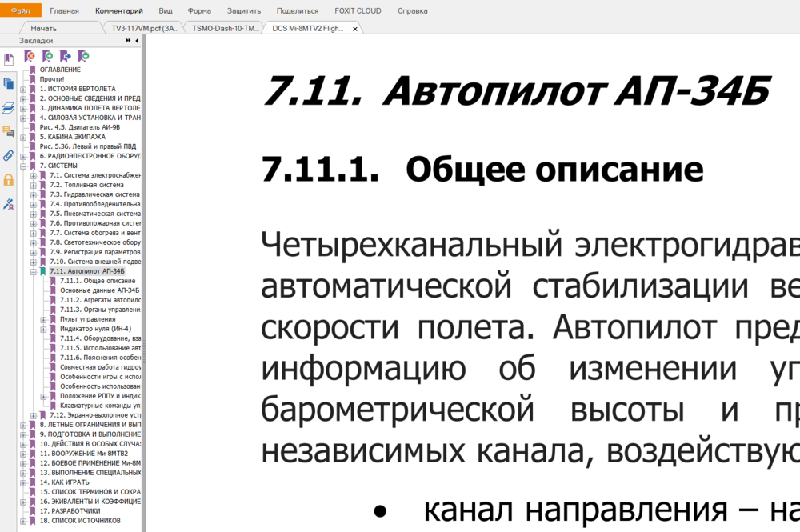Open the Attachments paperclip sidebar icon

coord(9,155)
